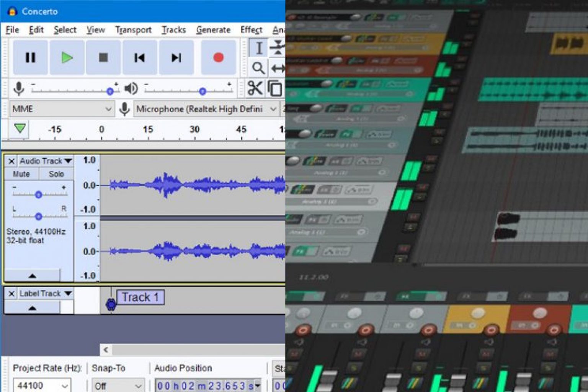Open the Project Rate 44100 dropdown
The height and width of the screenshot is (392, 588).
[x=41, y=385]
